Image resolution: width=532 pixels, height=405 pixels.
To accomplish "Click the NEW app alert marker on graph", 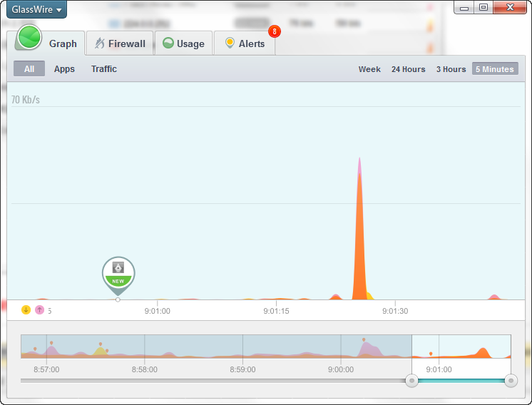I will 118,272.
